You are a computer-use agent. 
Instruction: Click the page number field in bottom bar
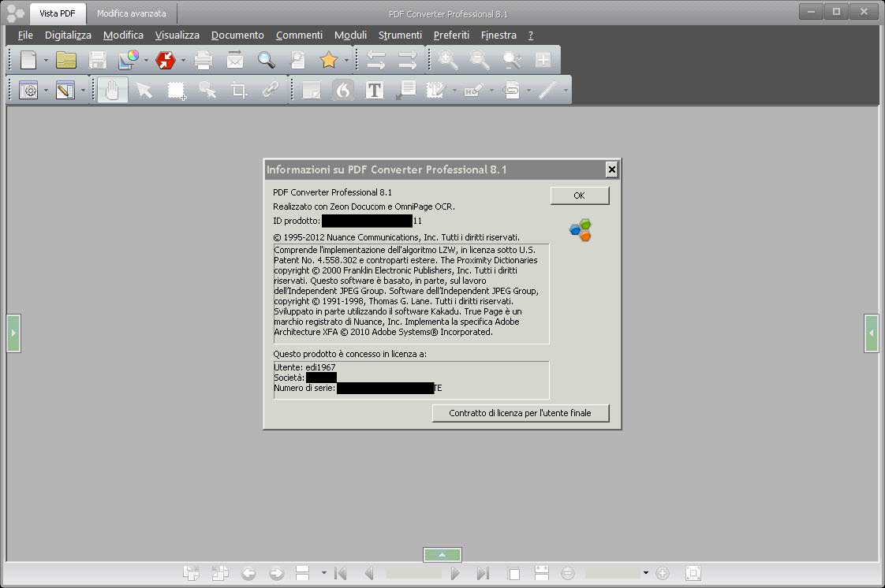[413, 573]
